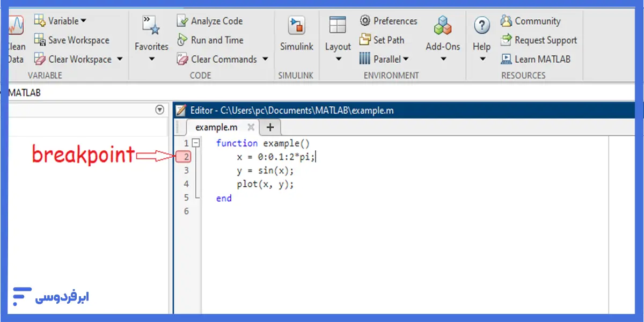The image size is (644, 322).
Task: Open the Layout dropdown arrow
Action: [338, 59]
